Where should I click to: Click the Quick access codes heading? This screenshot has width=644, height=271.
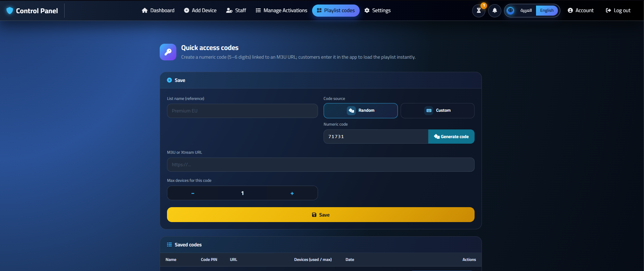210,48
